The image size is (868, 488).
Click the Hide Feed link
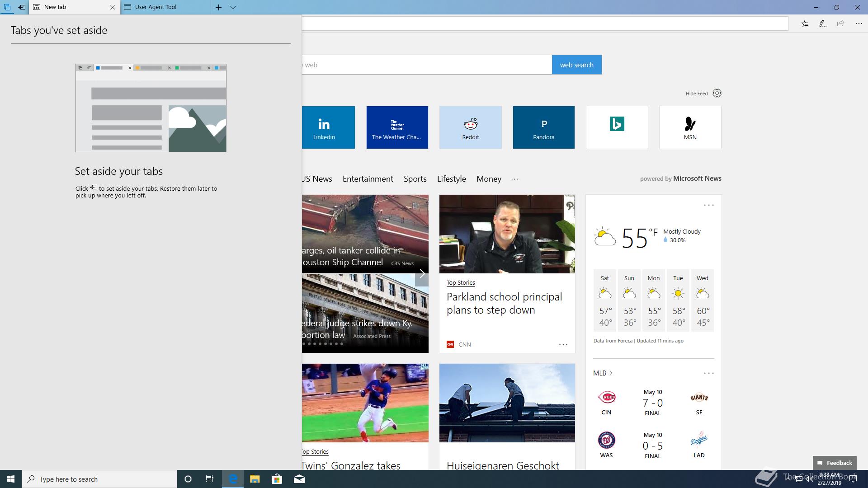tap(696, 94)
